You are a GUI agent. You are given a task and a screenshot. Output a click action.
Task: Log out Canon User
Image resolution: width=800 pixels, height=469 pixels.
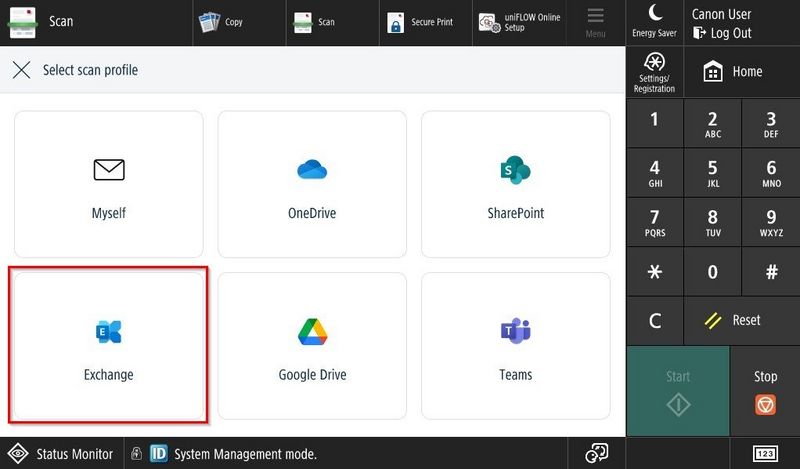722,33
